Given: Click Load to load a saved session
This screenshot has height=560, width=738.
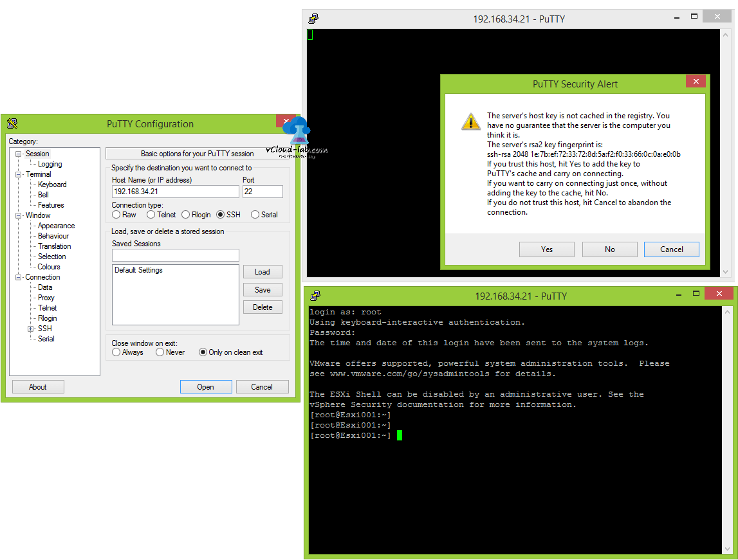Looking at the screenshot, I should [262, 271].
